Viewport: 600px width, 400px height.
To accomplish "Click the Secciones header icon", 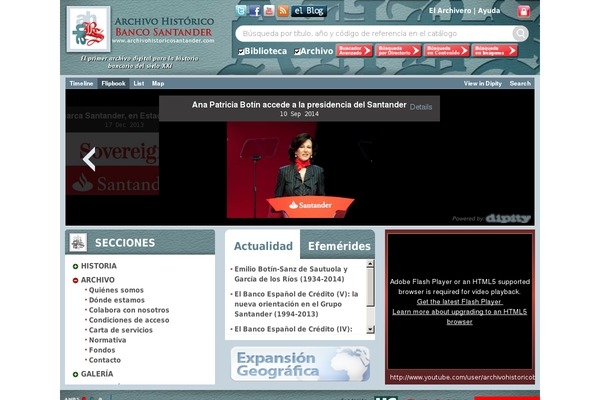I will click(78, 243).
